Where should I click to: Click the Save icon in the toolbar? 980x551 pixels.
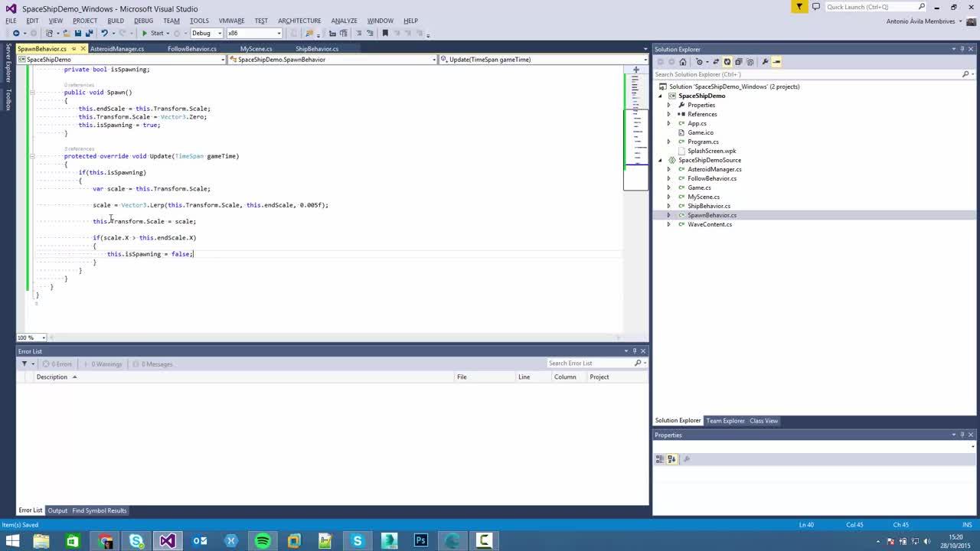tap(79, 33)
